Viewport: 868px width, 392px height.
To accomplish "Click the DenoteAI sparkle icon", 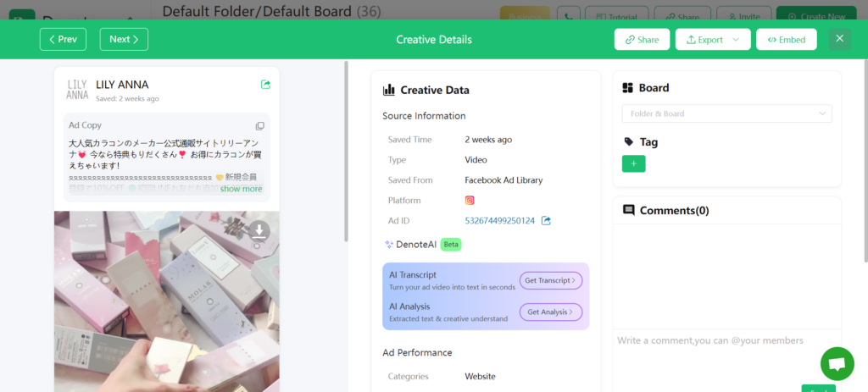I will (388, 245).
